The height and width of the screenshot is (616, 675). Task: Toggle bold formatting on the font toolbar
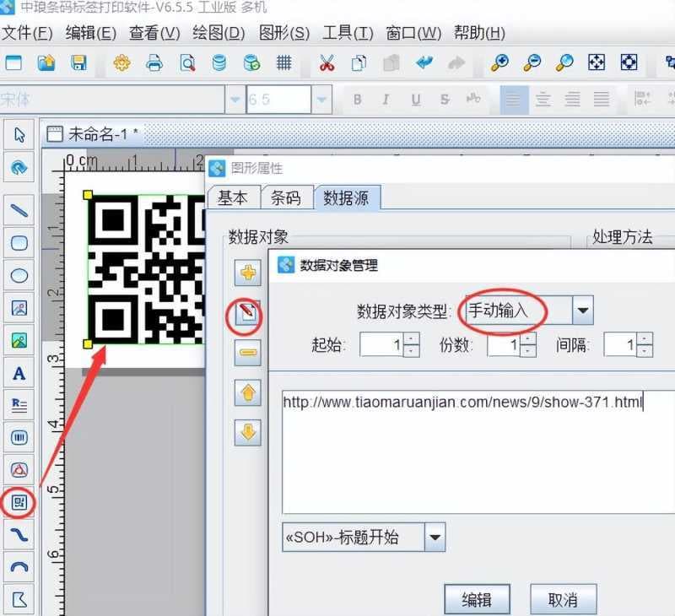pos(358,100)
